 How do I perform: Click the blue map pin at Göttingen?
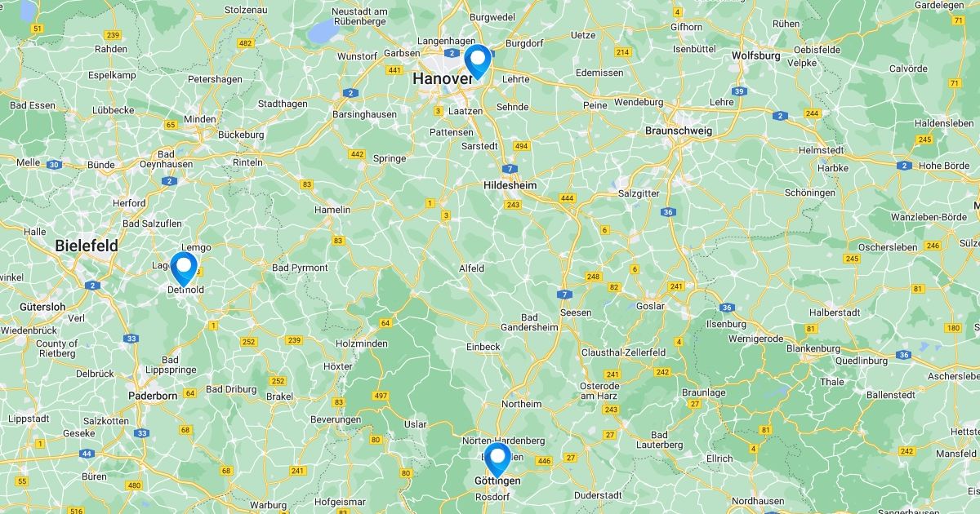coord(497,460)
